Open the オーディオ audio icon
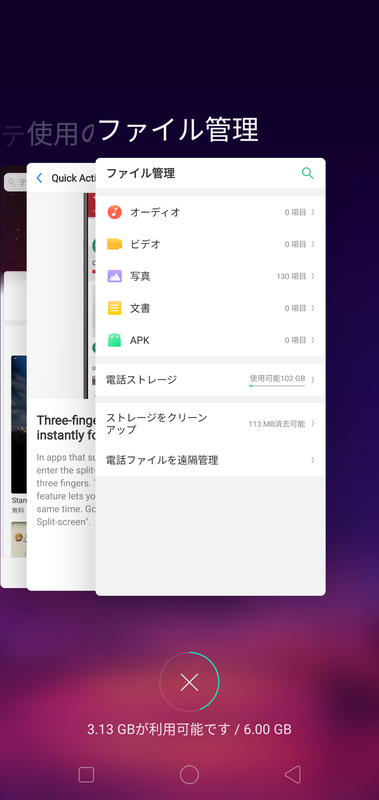Viewport: 379px width, 800px height. (115, 212)
